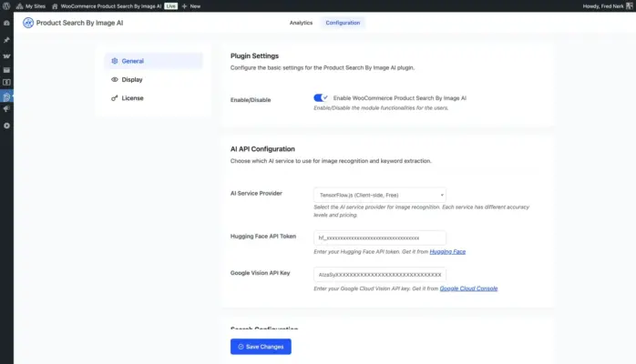Open the AI Service Provider dropdown
The width and height of the screenshot is (636, 364).
tap(380, 195)
